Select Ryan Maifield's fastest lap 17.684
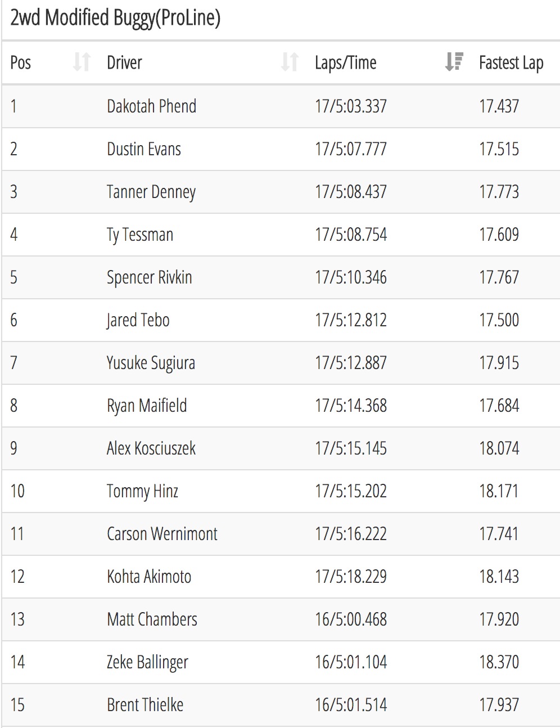 coord(499,406)
